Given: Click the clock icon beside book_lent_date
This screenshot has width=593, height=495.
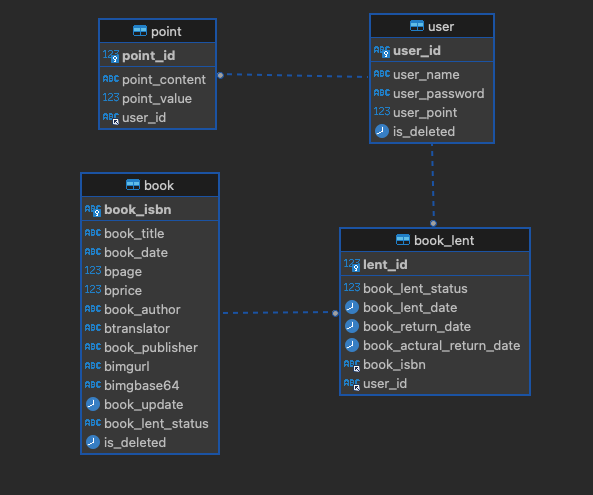Looking at the screenshot, I should click(x=352, y=307).
